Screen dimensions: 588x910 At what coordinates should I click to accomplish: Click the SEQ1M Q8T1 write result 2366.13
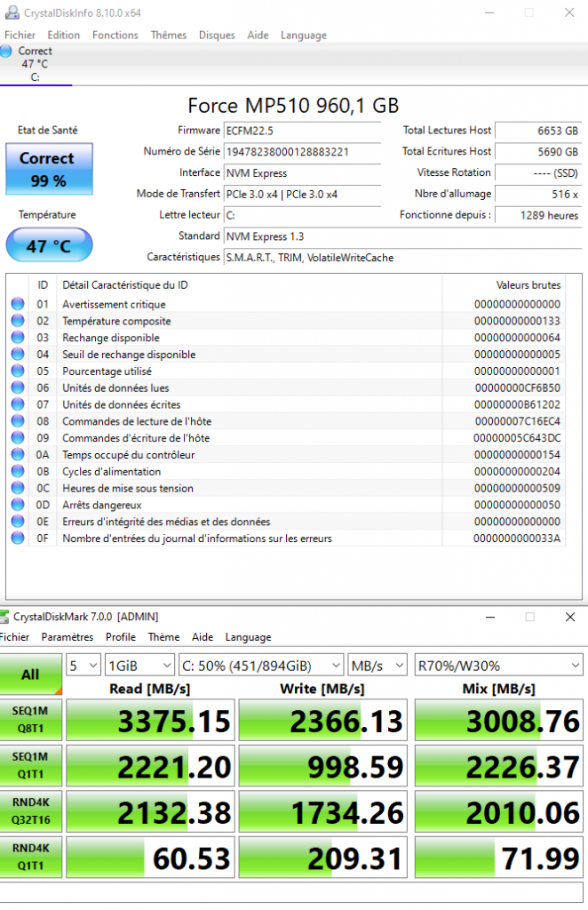tap(323, 720)
